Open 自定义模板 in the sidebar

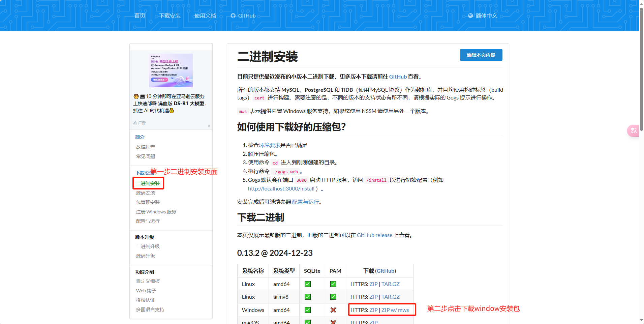point(148,281)
